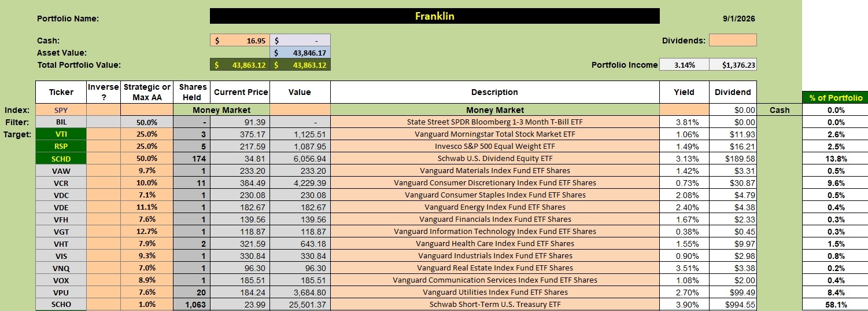Click the Ticker column header
This screenshot has height=311, width=868.
point(61,92)
